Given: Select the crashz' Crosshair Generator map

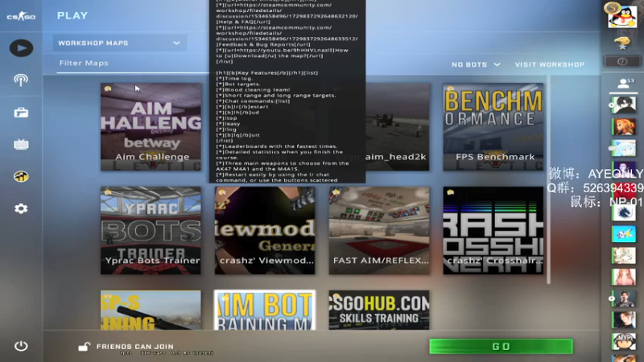Looking at the screenshot, I should [x=493, y=230].
